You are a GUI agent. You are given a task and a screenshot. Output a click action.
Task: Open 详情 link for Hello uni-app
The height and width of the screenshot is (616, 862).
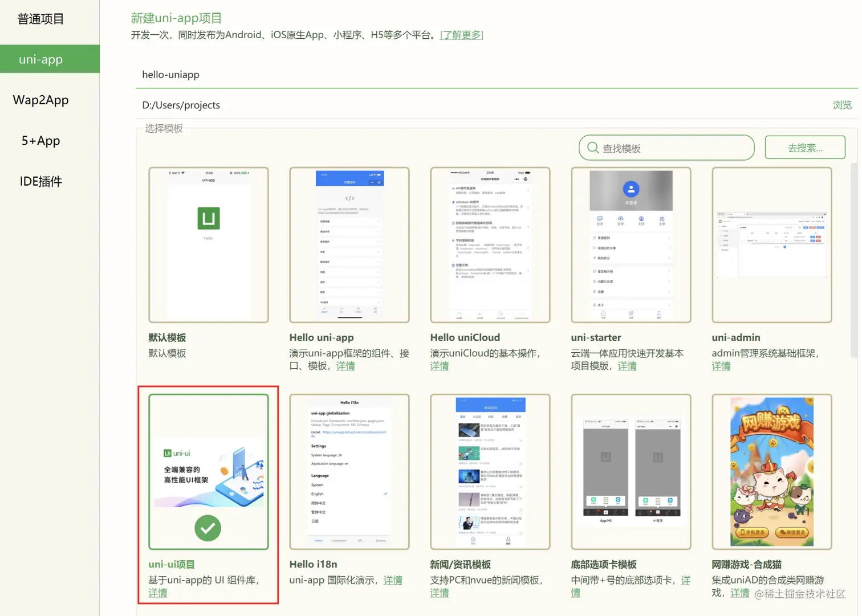pos(345,366)
